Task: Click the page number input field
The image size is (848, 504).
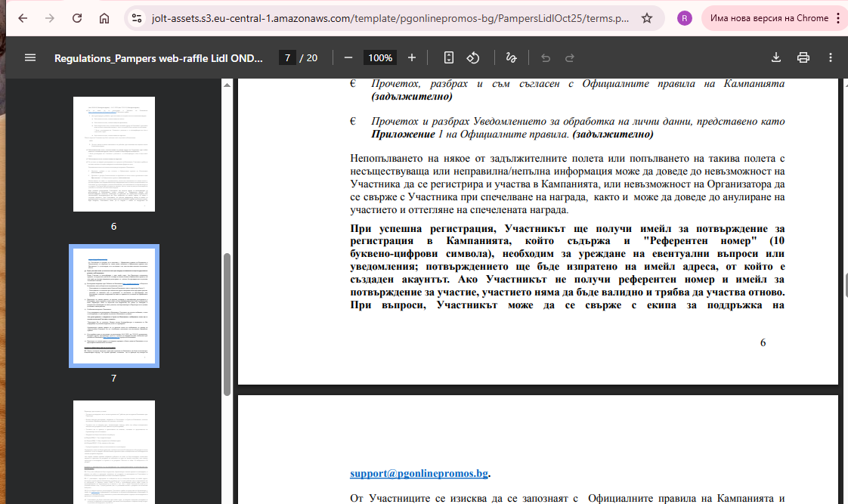Action: pyautogui.click(x=287, y=58)
